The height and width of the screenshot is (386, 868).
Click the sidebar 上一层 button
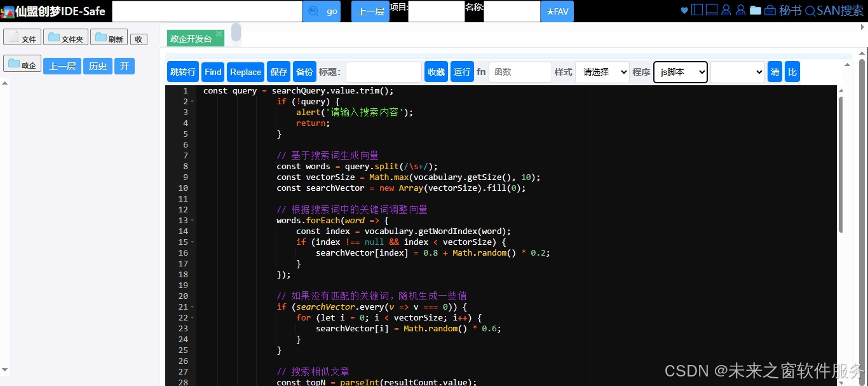click(x=62, y=66)
